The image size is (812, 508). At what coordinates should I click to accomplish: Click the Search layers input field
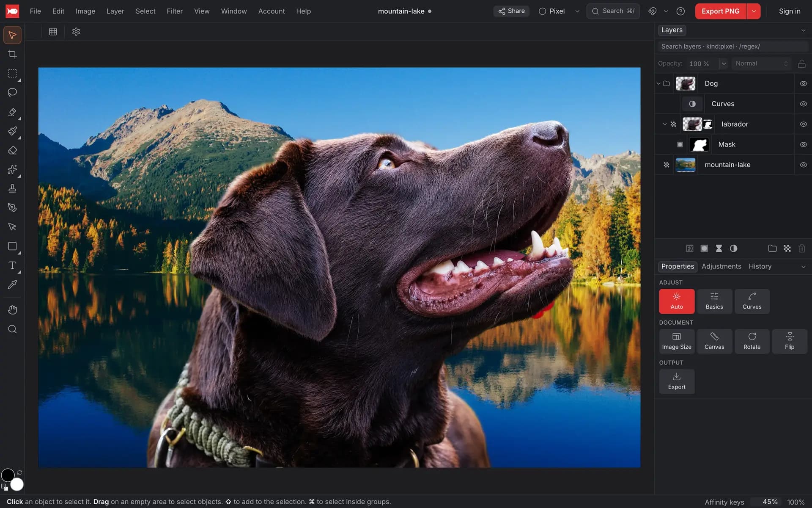tap(732, 47)
